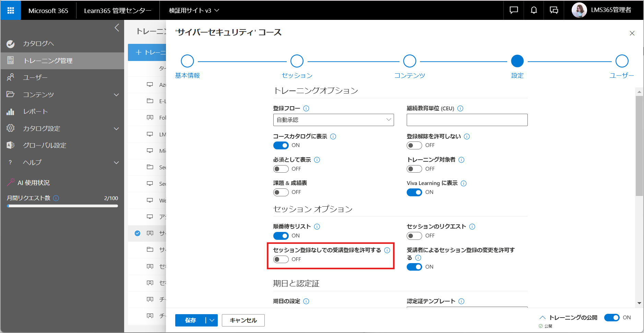The width and height of the screenshot is (644, 333).
Task: Show info for セッション登録なしでの受講登録を許可する
Action: [x=387, y=250]
